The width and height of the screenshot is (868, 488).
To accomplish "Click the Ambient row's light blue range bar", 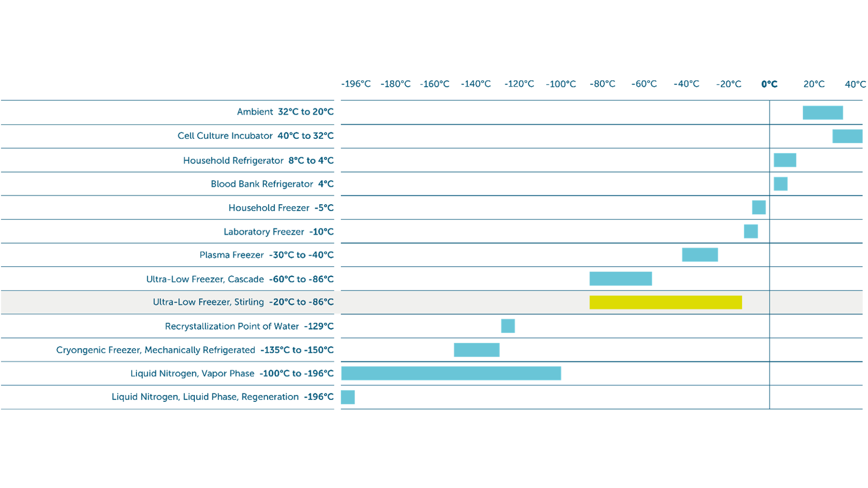I will pos(823,113).
